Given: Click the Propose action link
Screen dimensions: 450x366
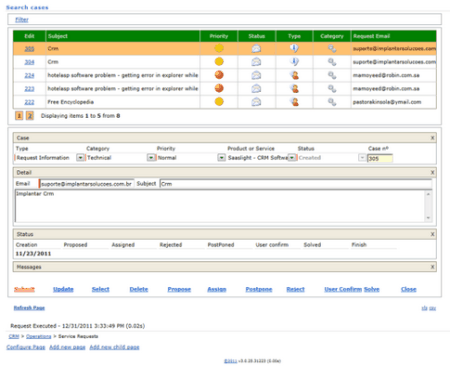Looking at the screenshot, I should coord(179,289).
